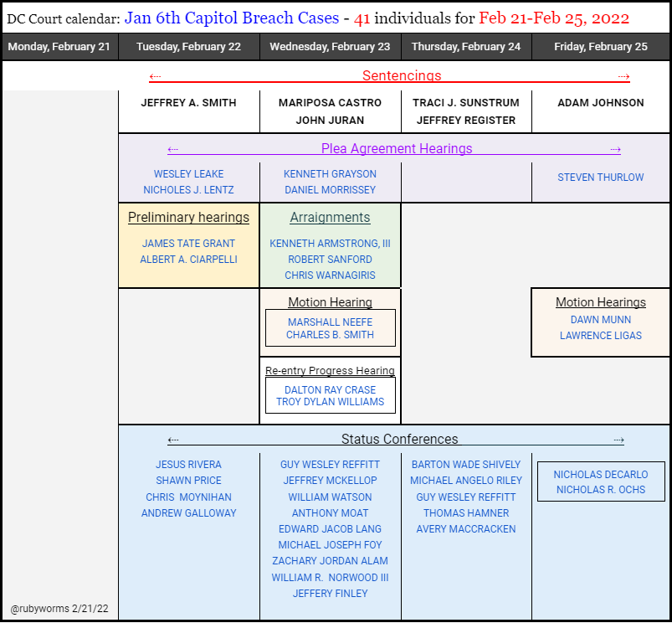The height and width of the screenshot is (623, 672).
Task: Click the Re-entry Progress Hearing heading
Action: click(330, 370)
